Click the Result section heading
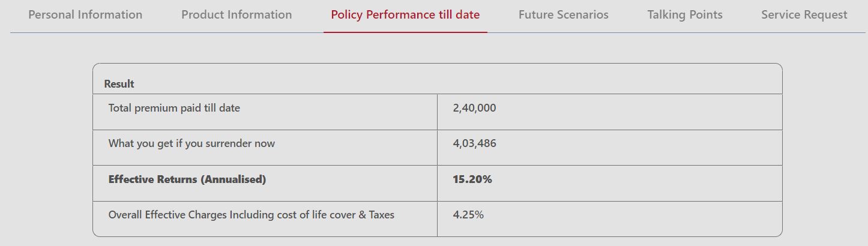 119,84
